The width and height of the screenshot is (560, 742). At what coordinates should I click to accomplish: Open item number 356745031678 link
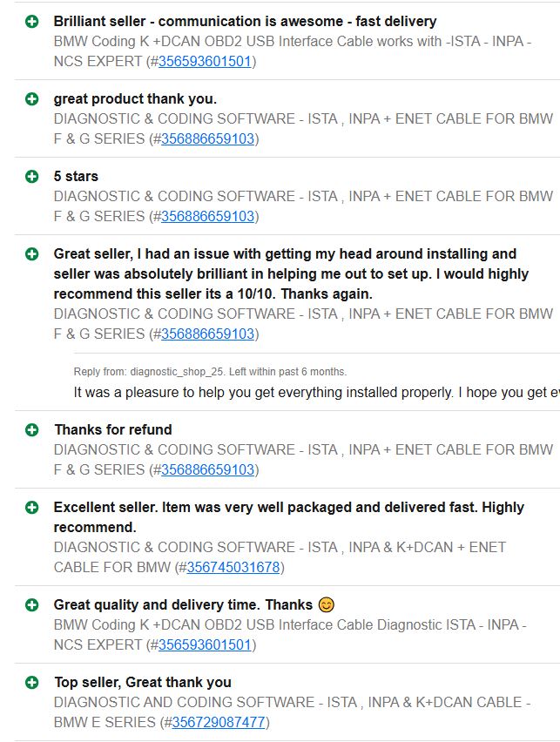point(233,567)
